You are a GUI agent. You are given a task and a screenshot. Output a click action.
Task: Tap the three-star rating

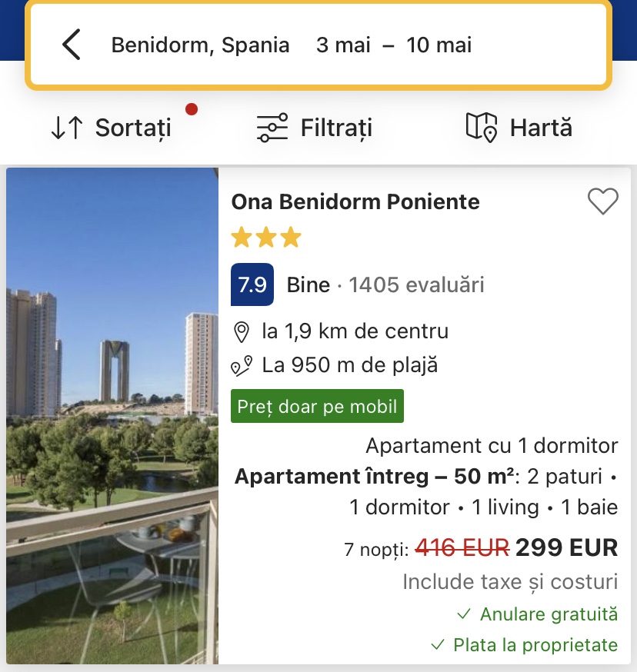(266, 238)
